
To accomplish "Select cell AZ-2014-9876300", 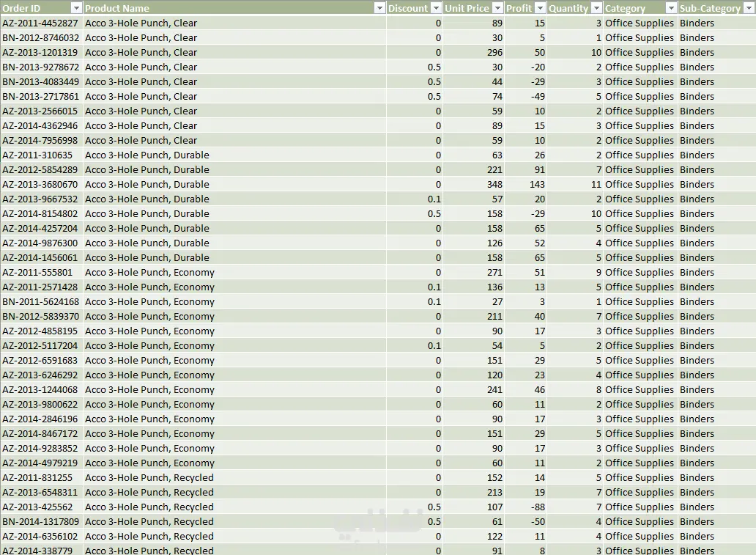I will (x=40, y=243).
